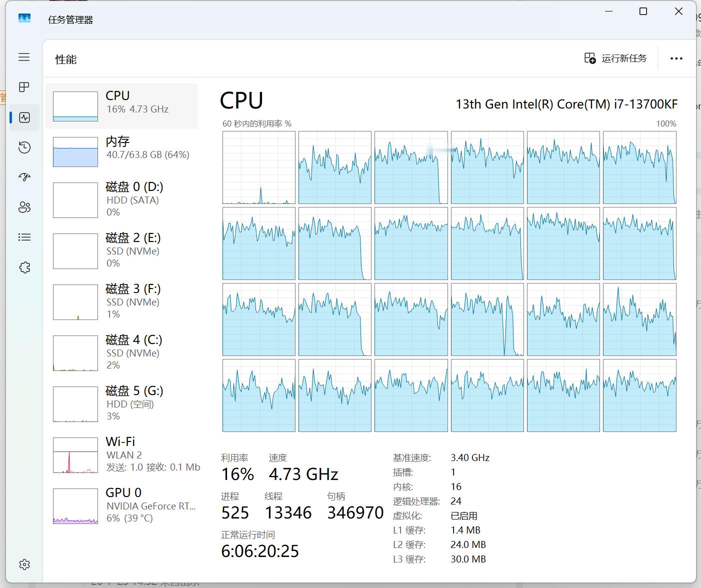Click the 虚拟化 已启用 value

click(464, 515)
